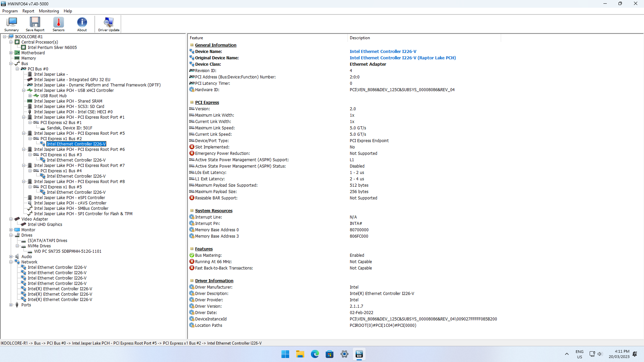Open Microsoft Edge from taskbar
This screenshot has height=362, width=644.
pos(315,354)
